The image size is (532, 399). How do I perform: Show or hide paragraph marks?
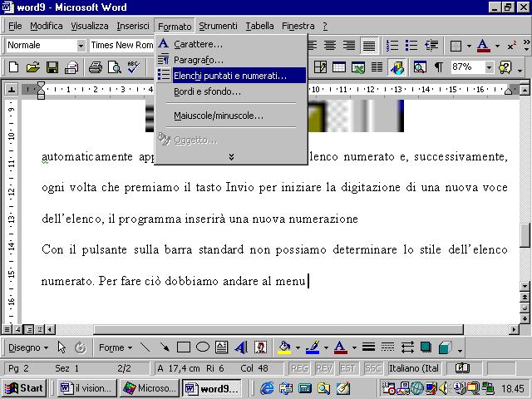(439, 67)
